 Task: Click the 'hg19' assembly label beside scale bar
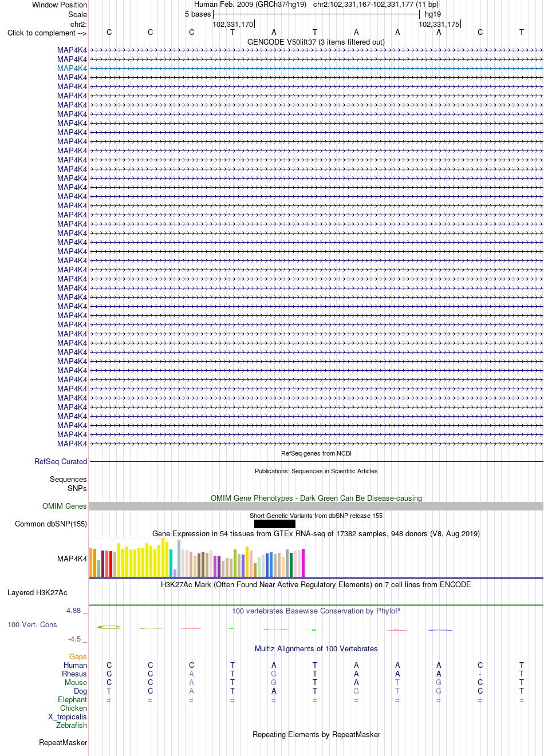[433, 14]
